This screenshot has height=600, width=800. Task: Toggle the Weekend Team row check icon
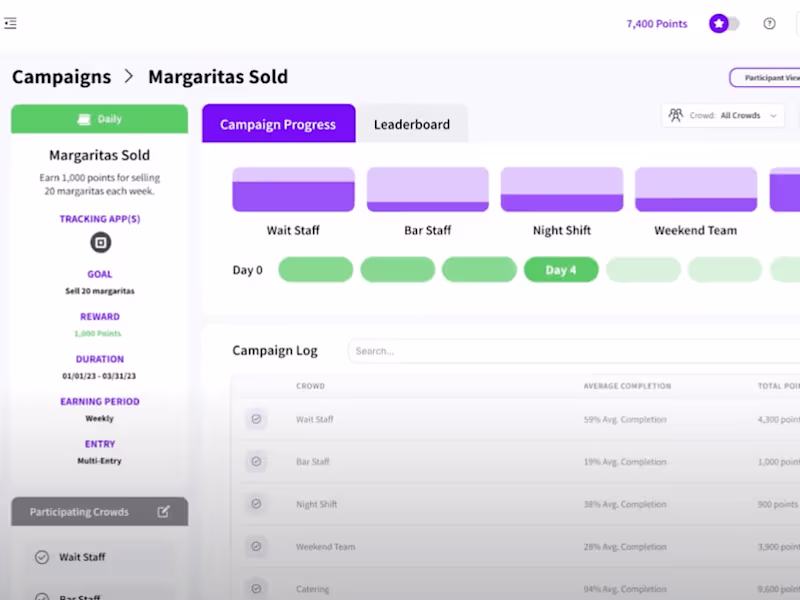point(256,546)
